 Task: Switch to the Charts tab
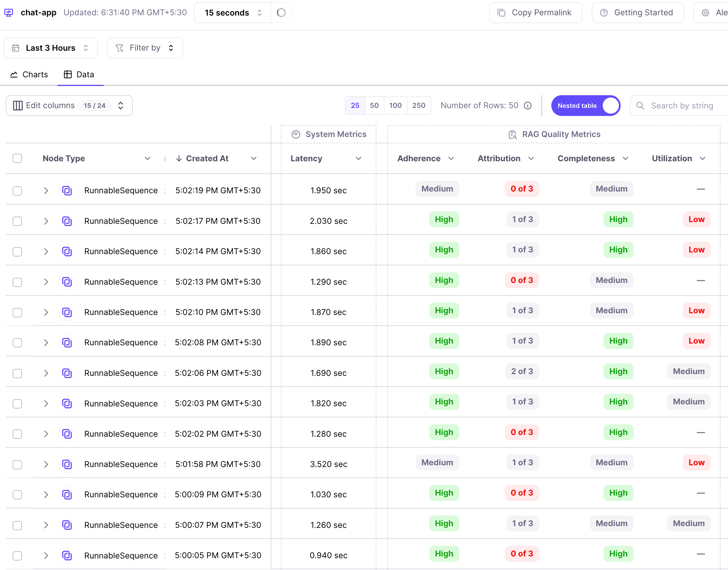29,74
